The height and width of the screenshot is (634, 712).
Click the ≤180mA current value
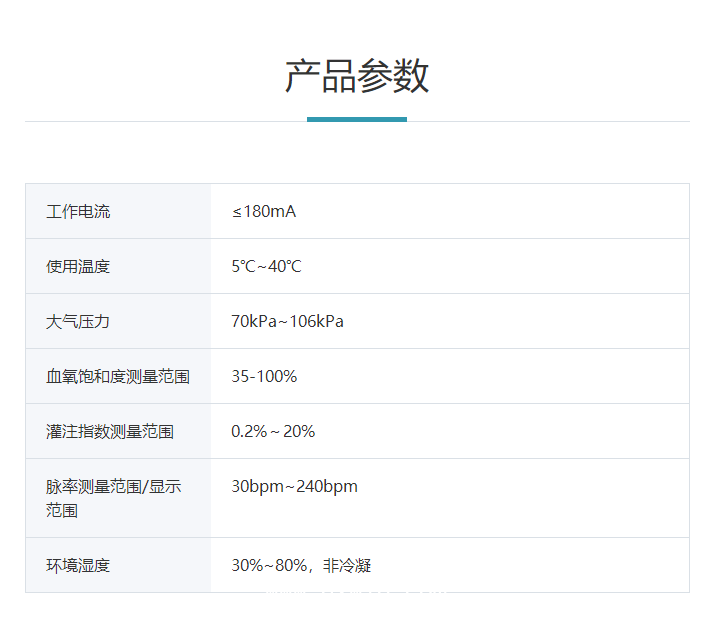point(264,212)
